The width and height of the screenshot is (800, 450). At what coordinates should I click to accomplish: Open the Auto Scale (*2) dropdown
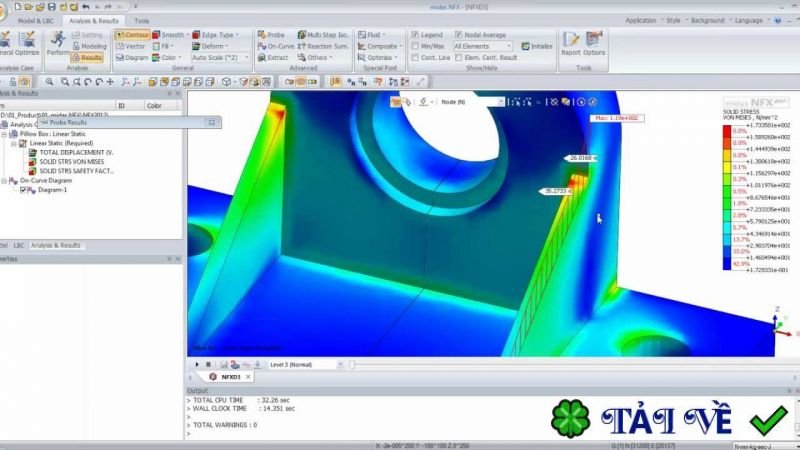pyautogui.click(x=220, y=58)
